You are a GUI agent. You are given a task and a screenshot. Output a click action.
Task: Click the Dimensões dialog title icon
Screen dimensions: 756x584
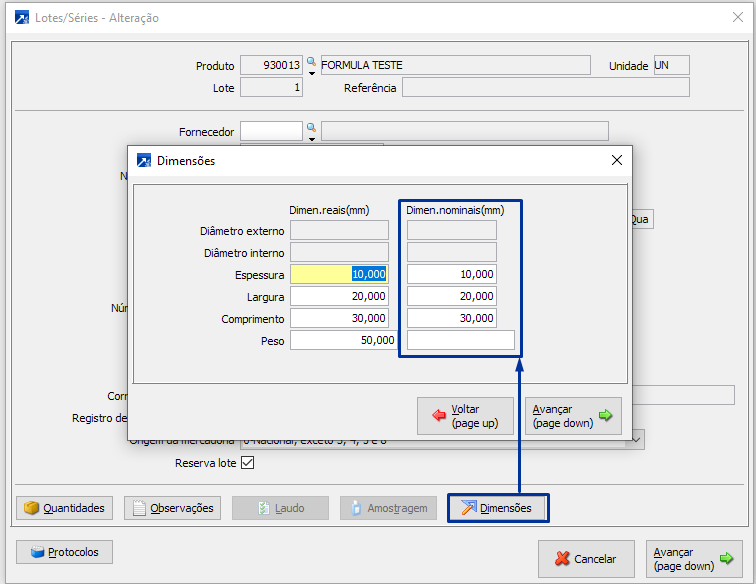[x=144, y=161]
